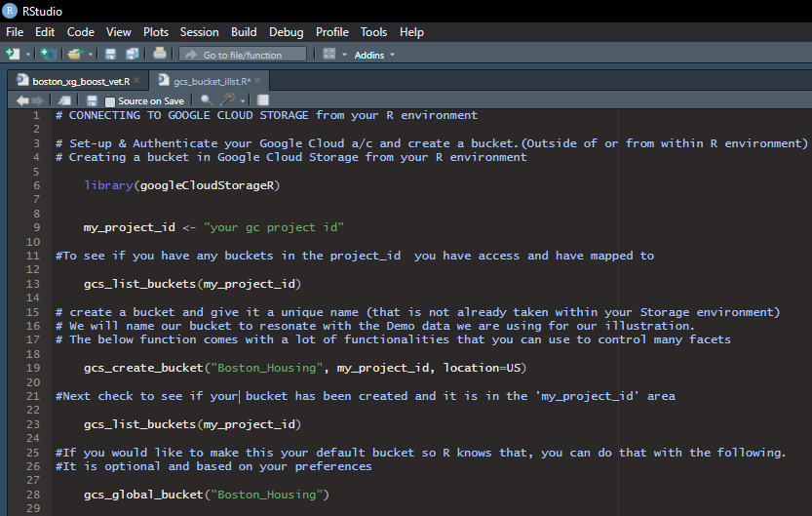Open the New File dropdown arrow
Image resolution: width=812 pixels, height=516 pixels.
point(28,55)
